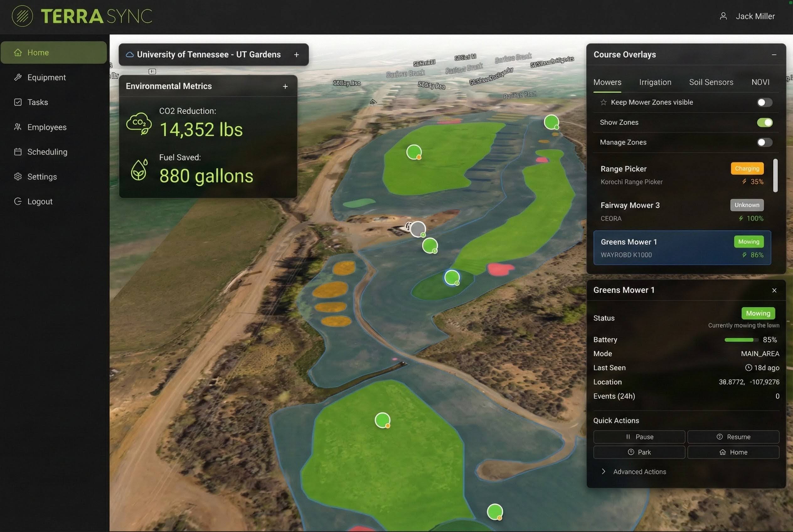Click the Logout icon
This screenshot has height=532, width=793.
click(x=18, y=201)
